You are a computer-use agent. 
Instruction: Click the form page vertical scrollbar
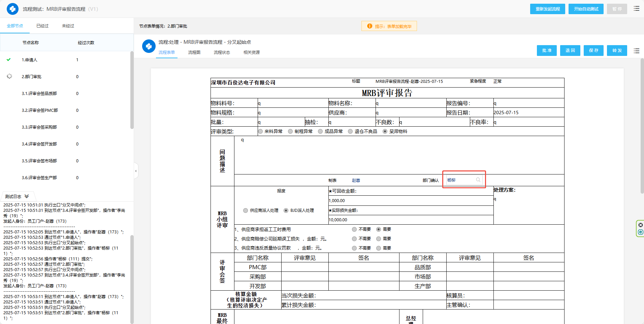coord(642,126)
